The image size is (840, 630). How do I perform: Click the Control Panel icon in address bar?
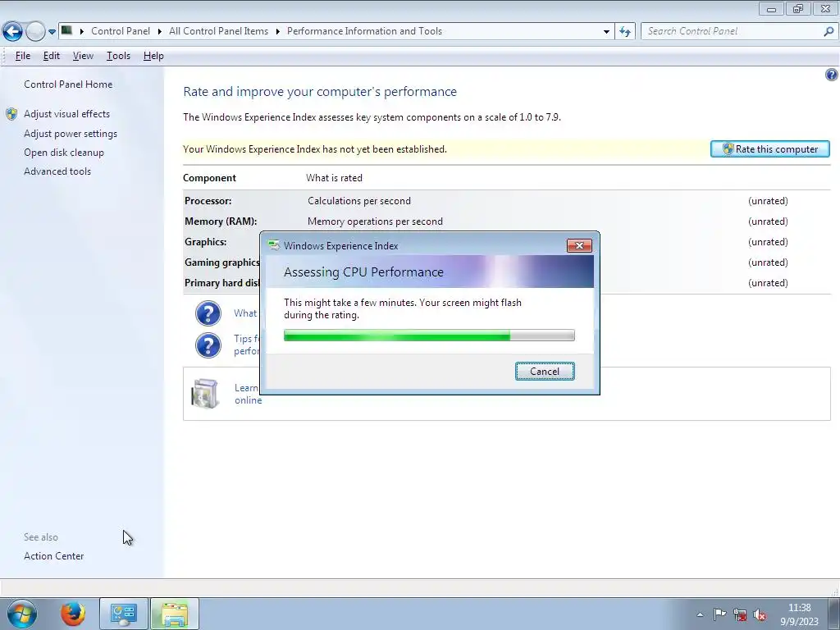[x=66, y=30]
